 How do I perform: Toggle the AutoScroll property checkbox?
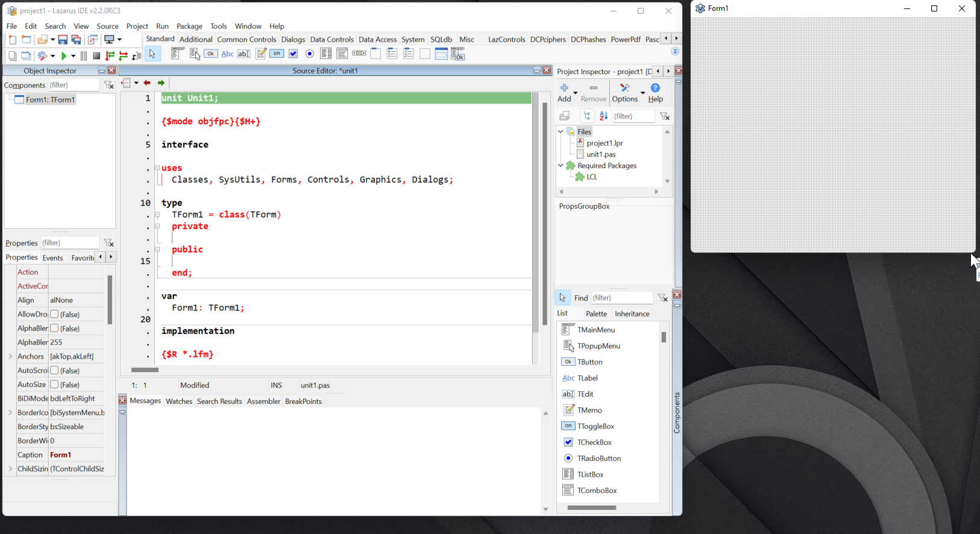(54, 371)
